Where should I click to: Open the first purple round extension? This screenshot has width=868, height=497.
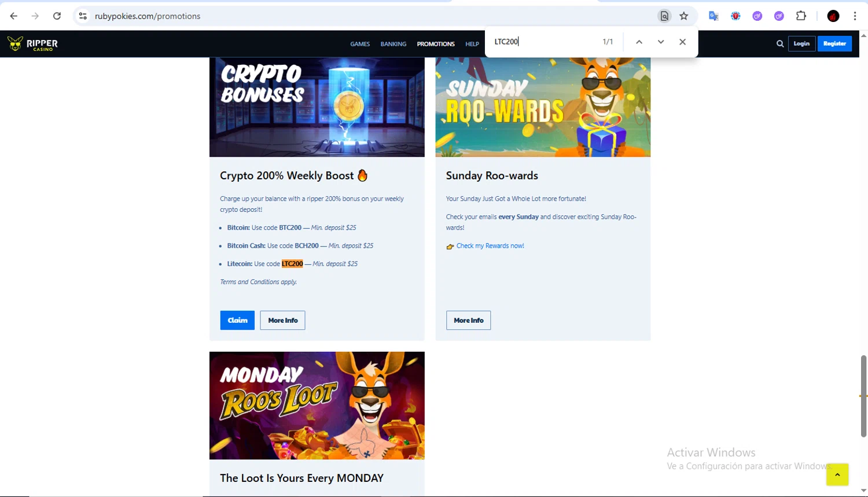point(757,16)
